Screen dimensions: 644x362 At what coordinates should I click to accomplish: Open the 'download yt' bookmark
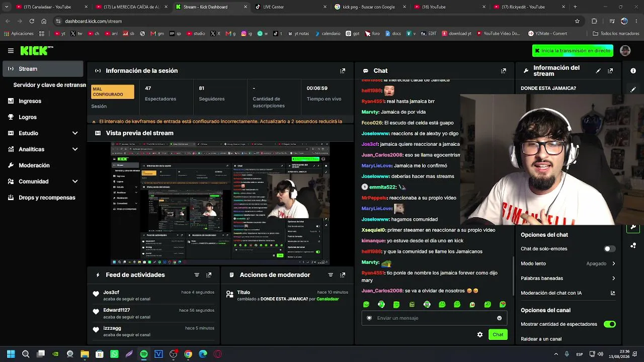[456, 34]
